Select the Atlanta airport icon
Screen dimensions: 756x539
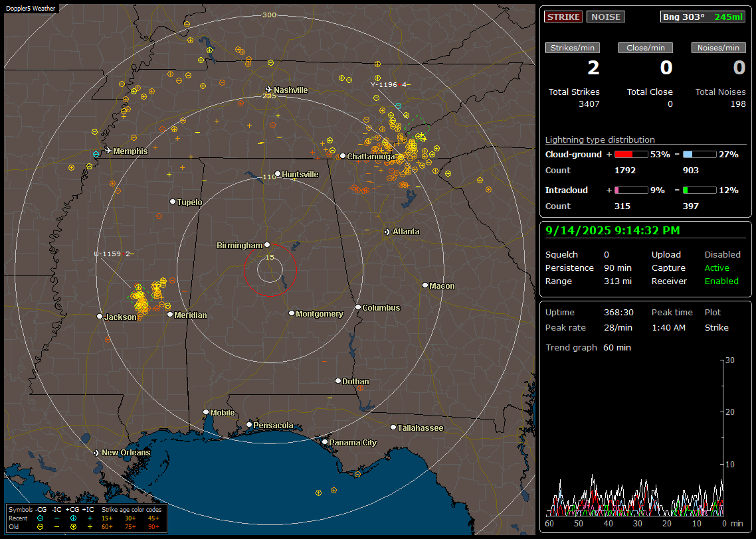pos(388,232)
